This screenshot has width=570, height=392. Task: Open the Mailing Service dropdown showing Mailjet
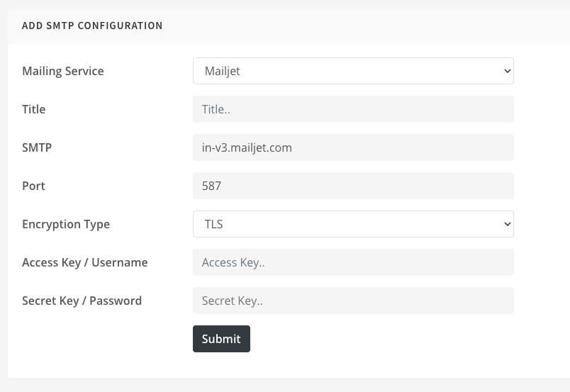(353, 71)
